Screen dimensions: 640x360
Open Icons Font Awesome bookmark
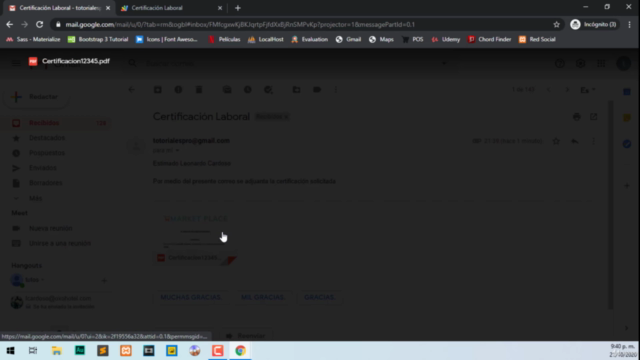pyautogui.click(x=167, y=39)
